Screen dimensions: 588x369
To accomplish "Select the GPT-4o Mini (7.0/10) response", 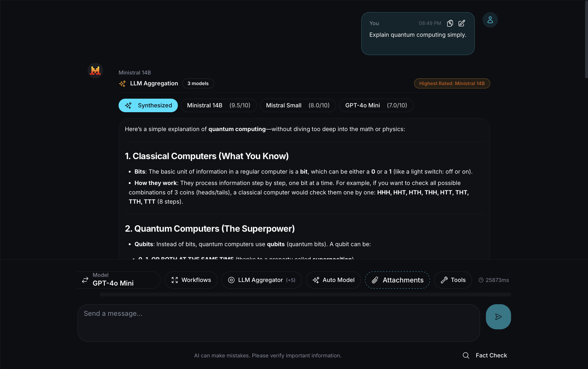I will pos(376,105).
